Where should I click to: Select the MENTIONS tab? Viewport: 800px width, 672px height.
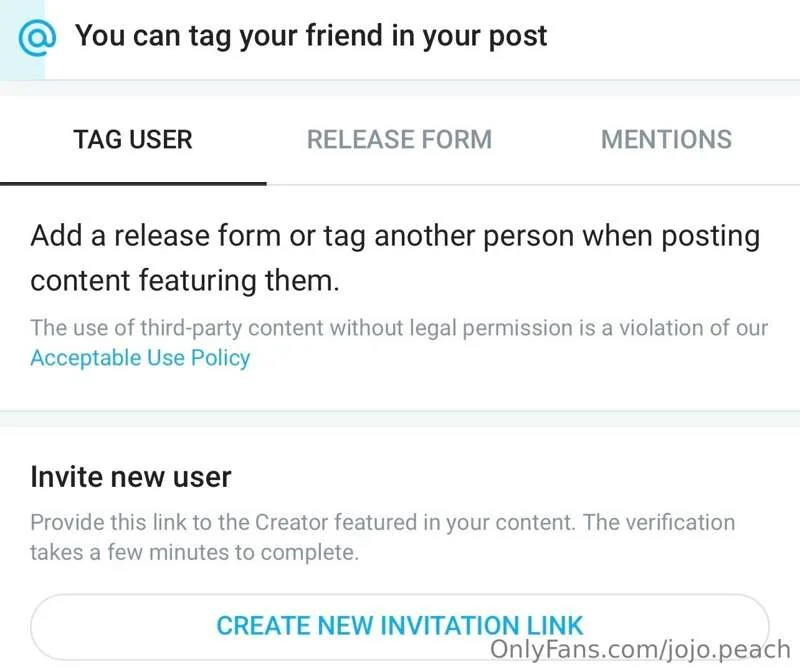point(666,140)
